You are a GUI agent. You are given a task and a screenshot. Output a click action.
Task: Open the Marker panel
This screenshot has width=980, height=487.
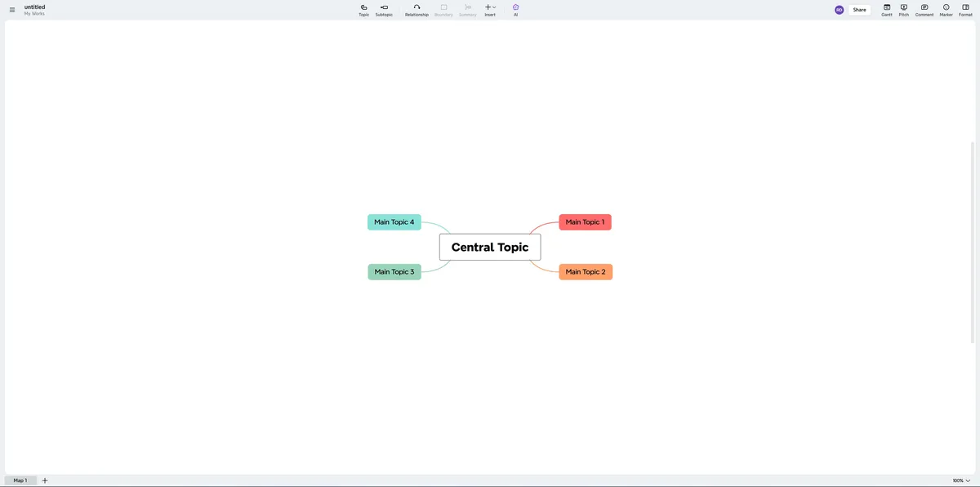click(x=947, y=10)
